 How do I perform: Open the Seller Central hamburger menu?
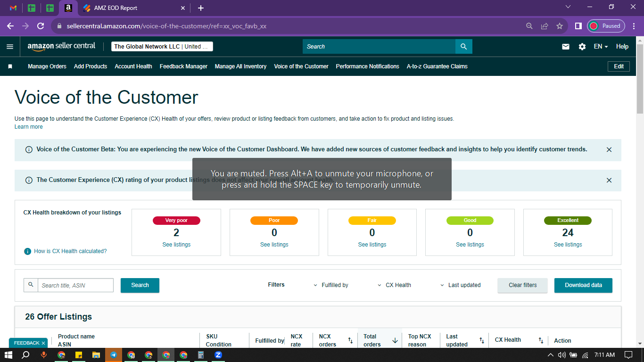coord(10,47)
